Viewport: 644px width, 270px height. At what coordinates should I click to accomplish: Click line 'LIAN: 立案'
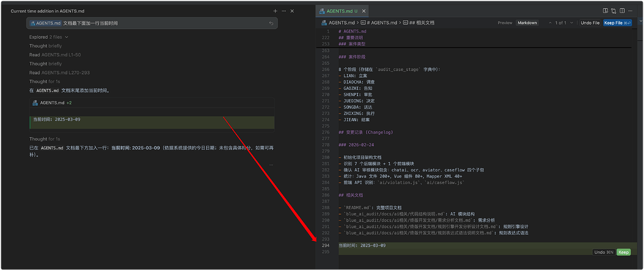353,75
